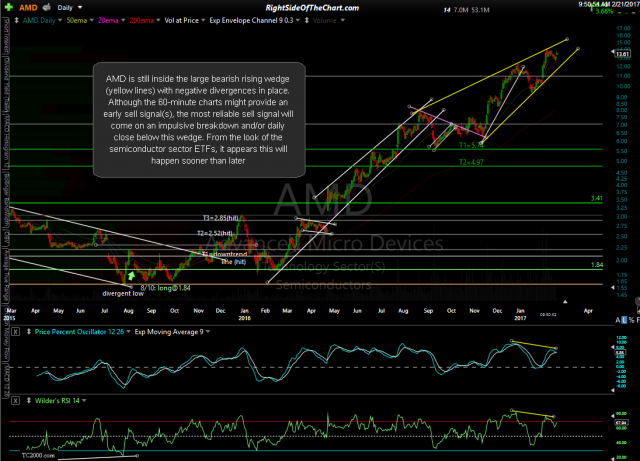Click upper yellow wedge line end handle
This screenshot has height=461, width=640.
click(567, 39)
